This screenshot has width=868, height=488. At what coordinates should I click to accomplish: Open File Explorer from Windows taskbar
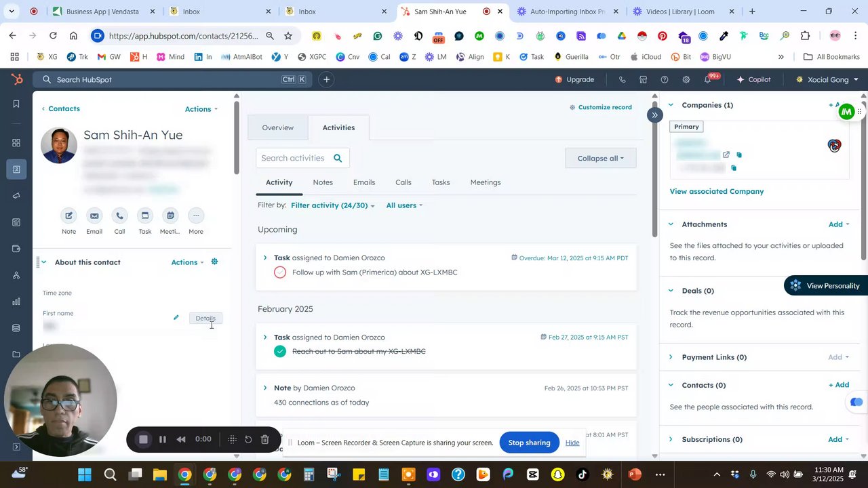[x=159, y=474]
